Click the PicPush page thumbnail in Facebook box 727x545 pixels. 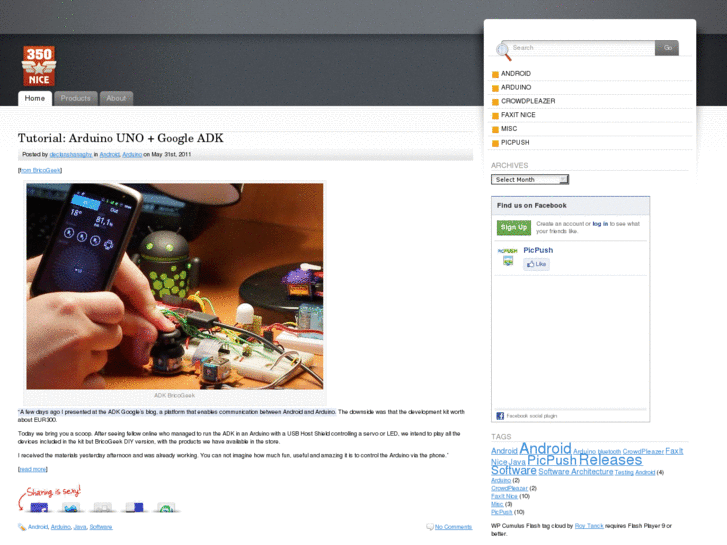coord(508,257)
